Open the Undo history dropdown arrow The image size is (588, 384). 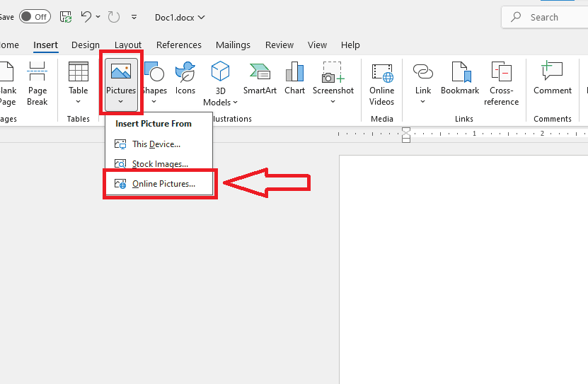(x=98, y=17)
